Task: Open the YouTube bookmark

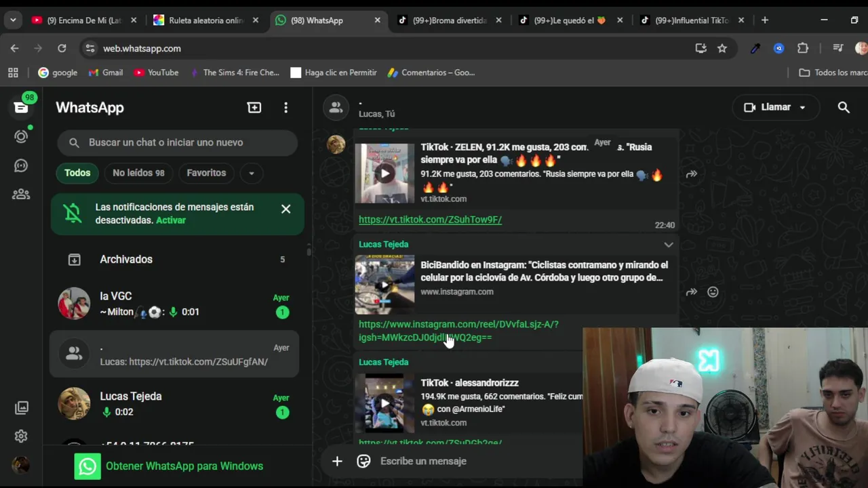Action: click(x=156, y=73)
